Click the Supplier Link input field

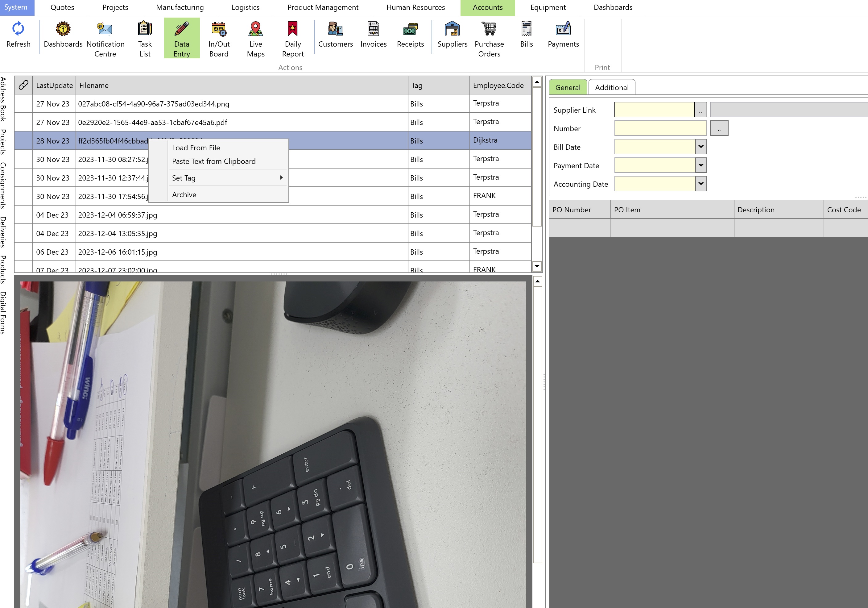coord(654,110)
